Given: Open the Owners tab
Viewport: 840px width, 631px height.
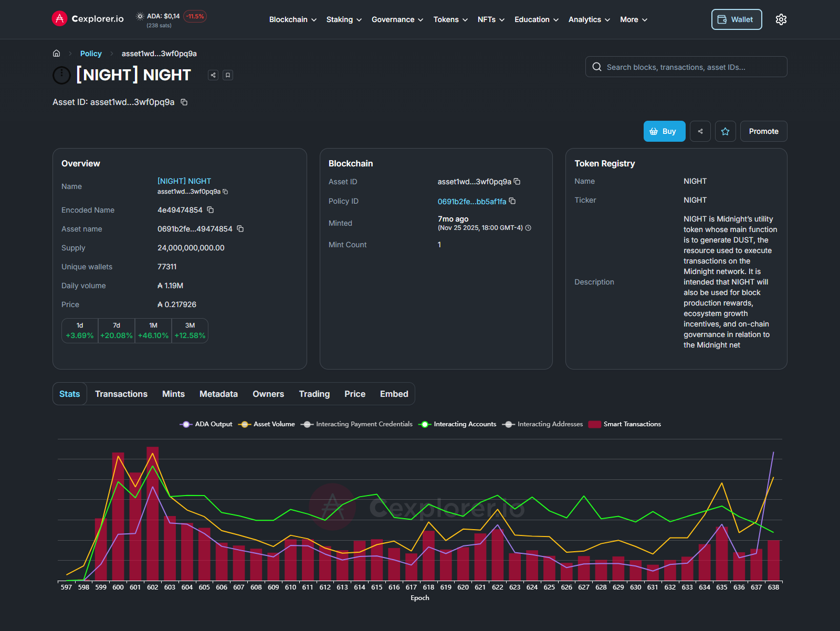Looking at the screenshot, I should (x=268, y=394).
